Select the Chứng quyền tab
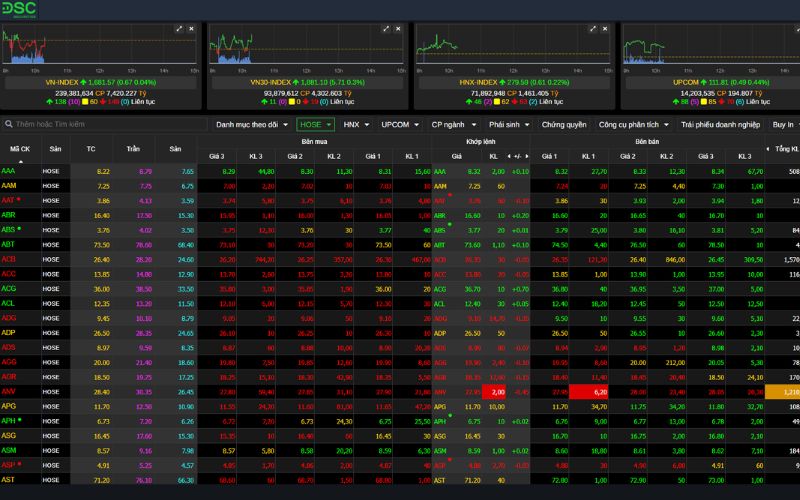The height and width of the screenshot is (500, 800). coord(564,124)
